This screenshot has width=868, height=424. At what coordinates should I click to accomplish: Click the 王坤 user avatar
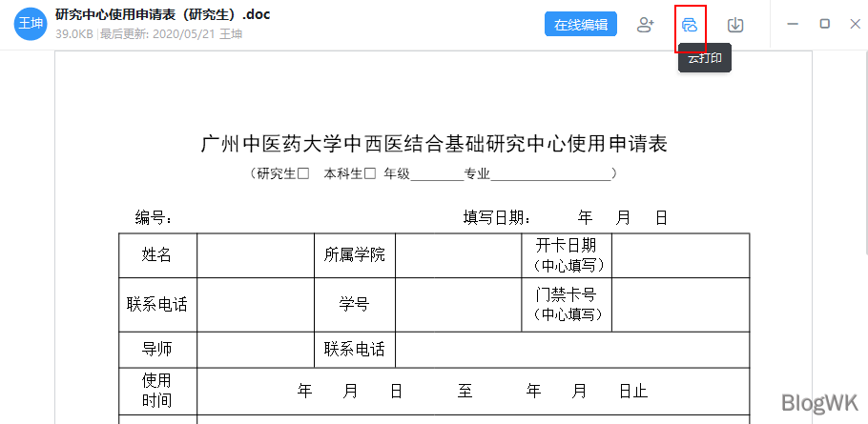point(31,24)
